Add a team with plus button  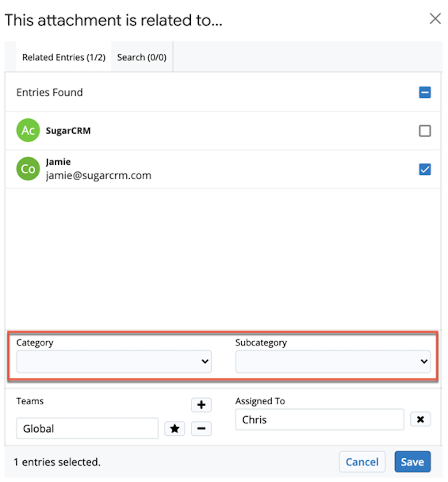click(201, 405)
